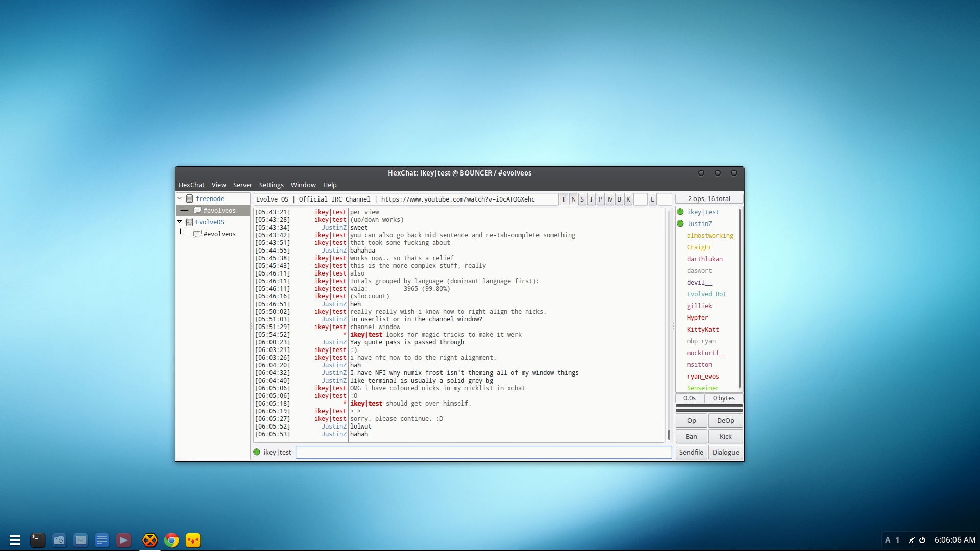Click the HexChat orange hexagon panel icon
This screenshot has height=551, width=980.
[150, 540]
